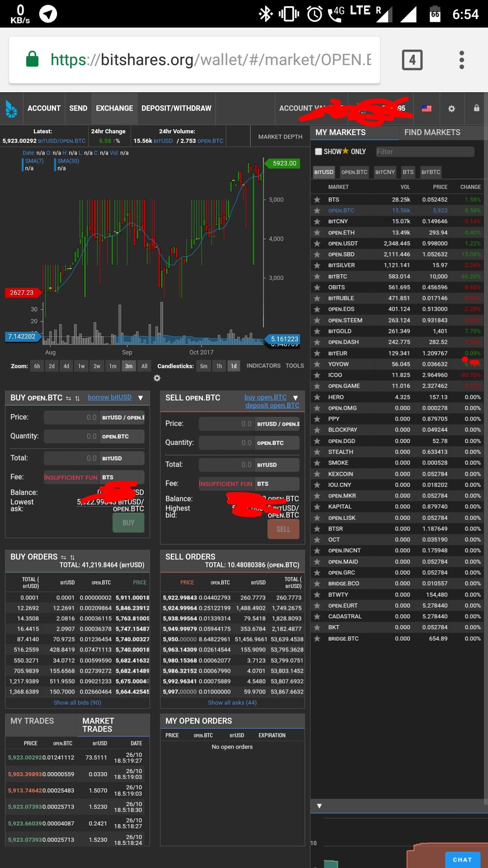
Task: Open ACCOUNT menu
Action: click(x=44, y=108)
